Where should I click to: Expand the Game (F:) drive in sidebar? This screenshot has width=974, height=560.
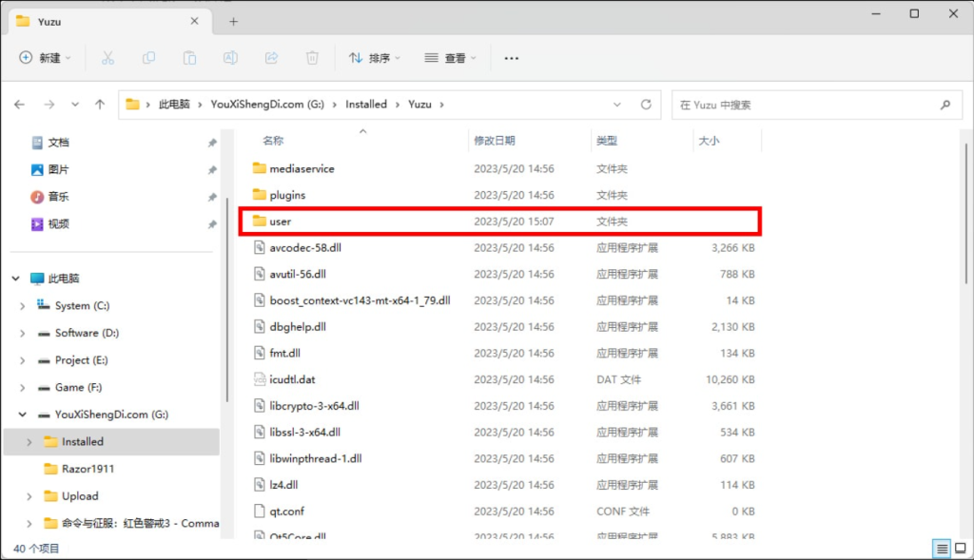click(21, 387)
